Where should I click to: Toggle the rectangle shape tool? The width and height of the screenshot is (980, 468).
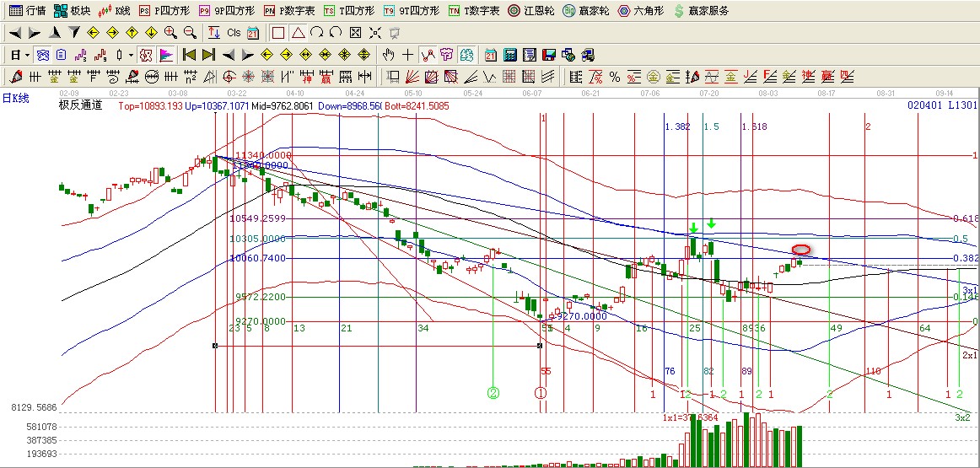pyautogui.click(x=278, y=33)
